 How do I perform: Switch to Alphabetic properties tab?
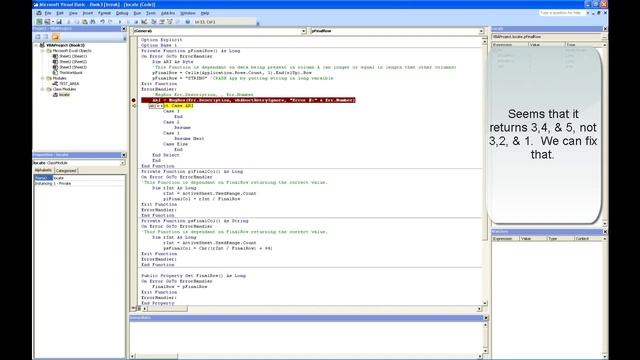43,170
